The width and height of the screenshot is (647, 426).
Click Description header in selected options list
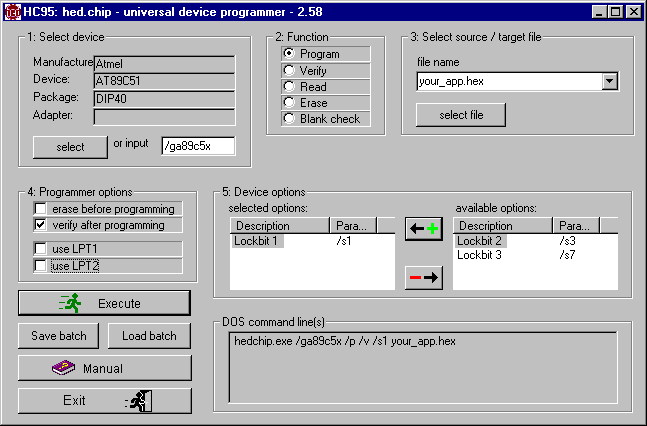pyautogui.click(x=280, y=226)
